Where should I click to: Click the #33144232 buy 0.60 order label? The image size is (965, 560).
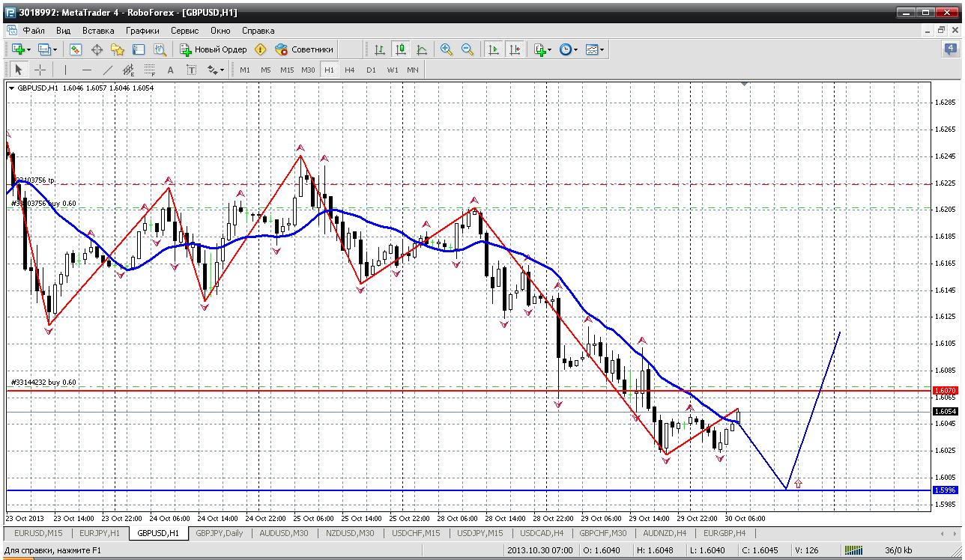43,382
